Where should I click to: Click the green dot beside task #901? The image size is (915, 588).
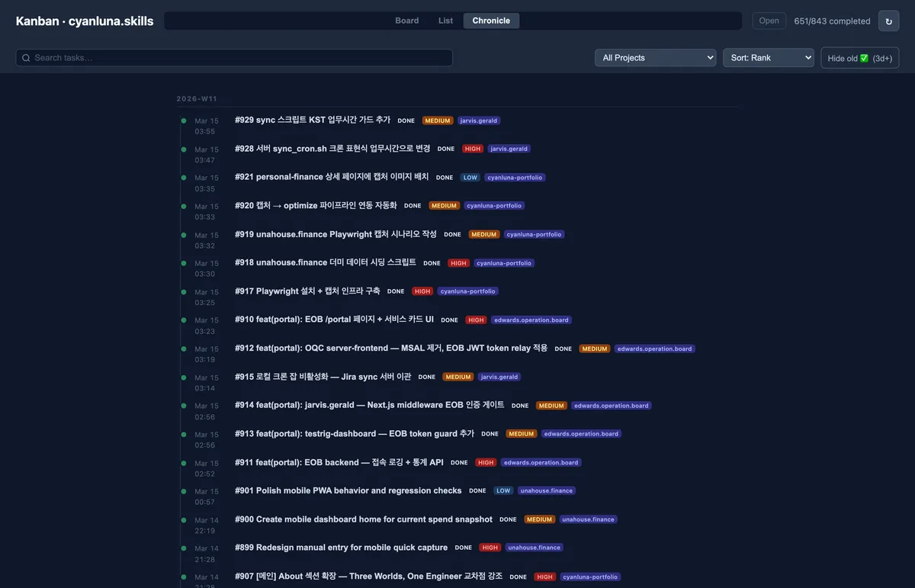(x=184, y=491)
